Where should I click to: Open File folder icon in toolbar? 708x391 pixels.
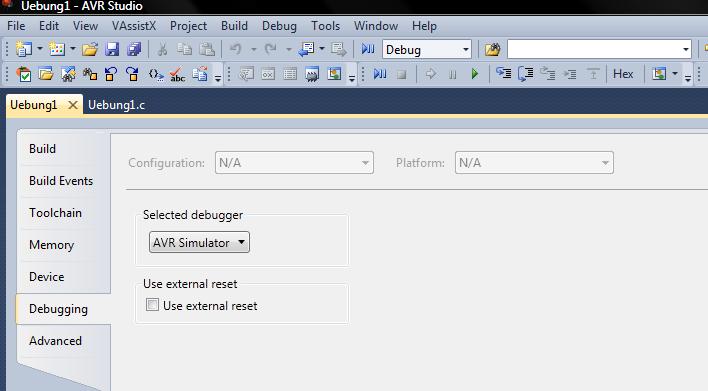point(89,49)
